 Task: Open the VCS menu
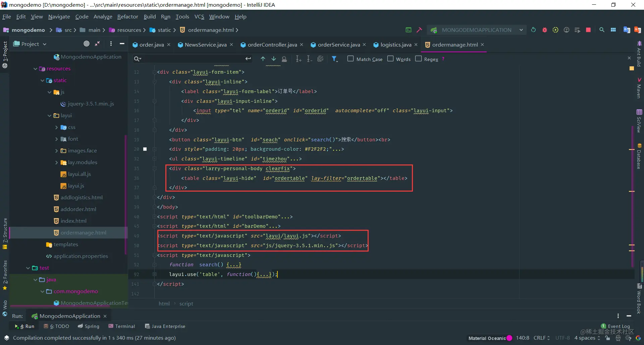click(199, 16)
